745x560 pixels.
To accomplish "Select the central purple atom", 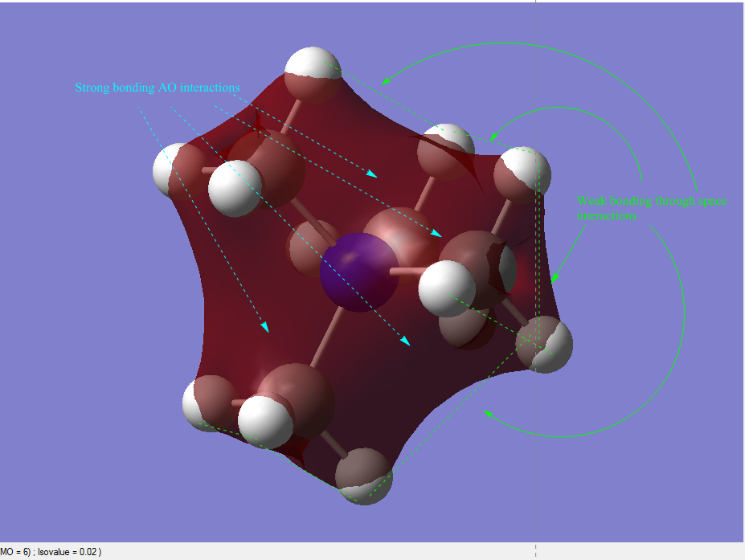I will pyautogui.click(x=360, y=272).
